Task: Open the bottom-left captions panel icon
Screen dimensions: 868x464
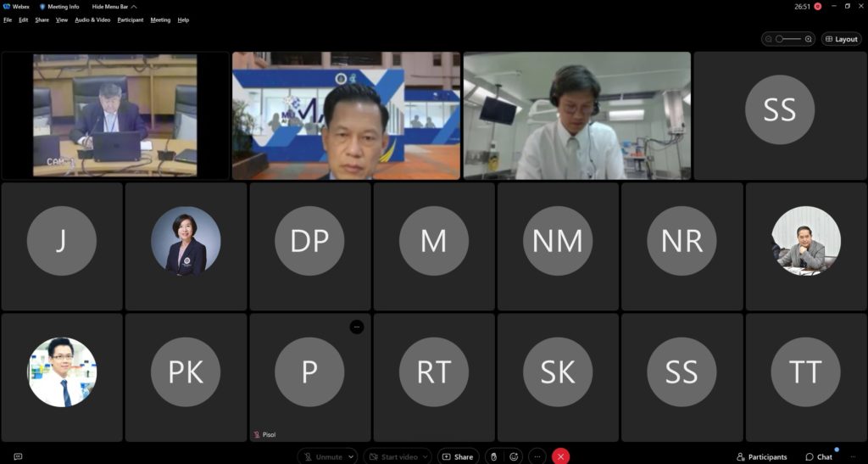Action: (x=18, y=456)
